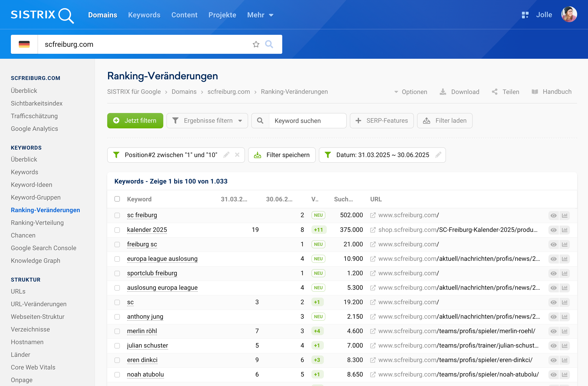588x386 pixels.
Task: Click the eye icon for merlin röhl row
Action: 553,331
